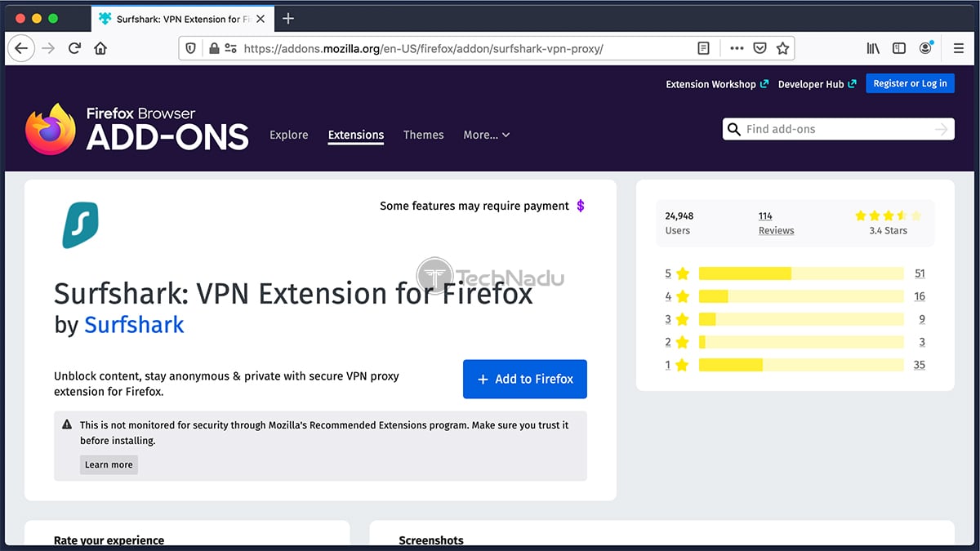Click the Some features may require payment text
This screenshot has width=980, height=551.
coord(474,206)
